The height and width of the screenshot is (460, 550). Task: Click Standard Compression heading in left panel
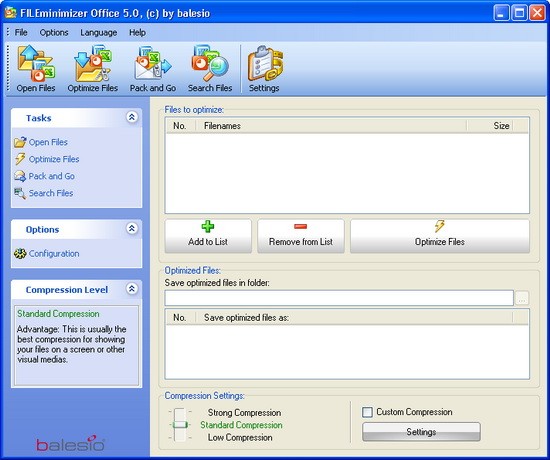[x=58, y=314]
